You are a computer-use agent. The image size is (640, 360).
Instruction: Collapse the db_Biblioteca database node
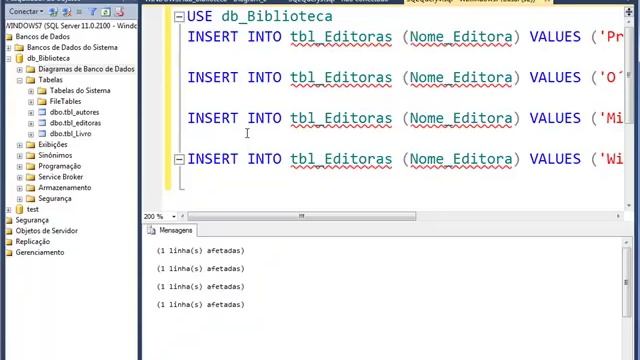[x=9, y=59]
